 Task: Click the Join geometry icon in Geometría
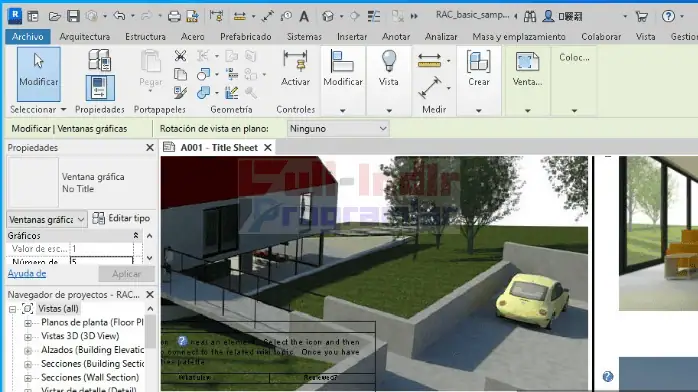(203, 92)
